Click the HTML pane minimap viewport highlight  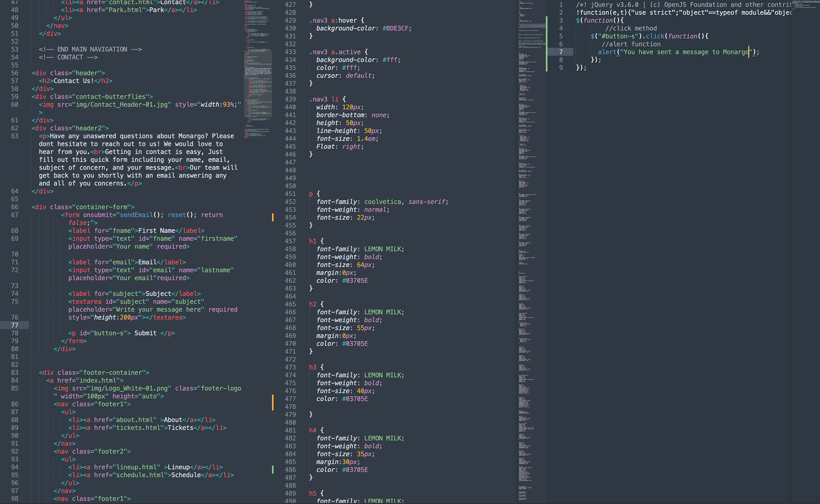coord(258,83)
